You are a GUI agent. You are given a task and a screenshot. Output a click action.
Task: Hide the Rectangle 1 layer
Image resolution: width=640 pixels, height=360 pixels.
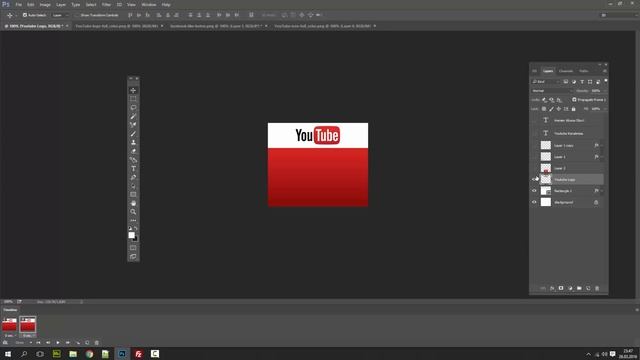tap(534, 191)
